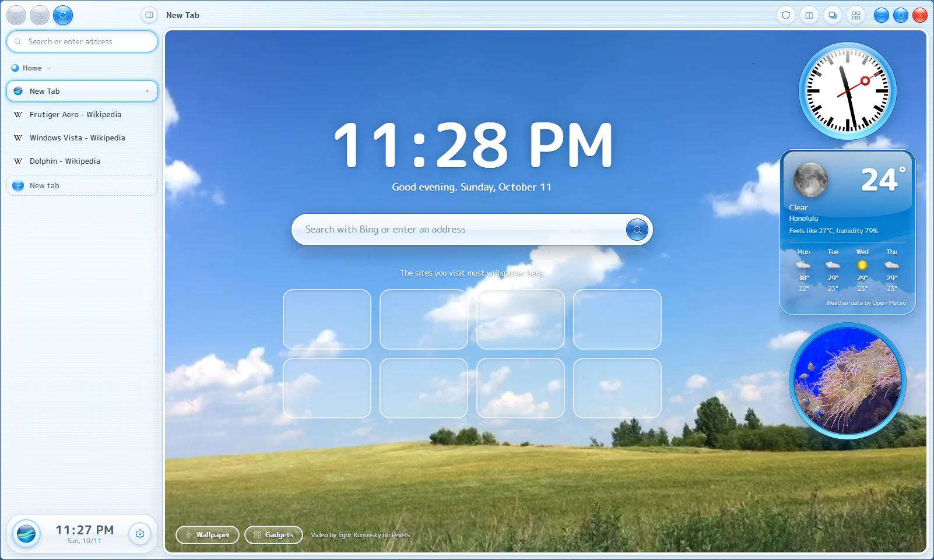The height and width of the screenshot is (560, 934).
Task: Switch to the 'Frutiger Aero - Wikipedia' tab
Action: point(82,114)
